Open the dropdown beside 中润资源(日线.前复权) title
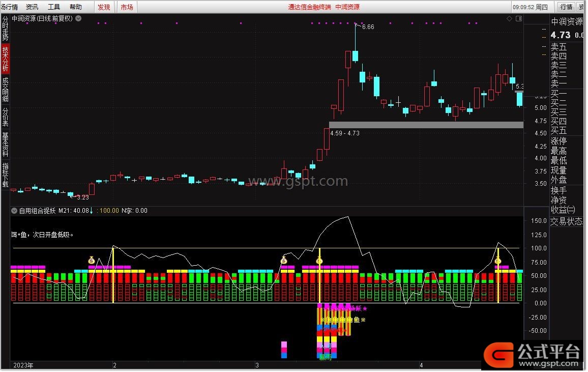The image size is (588, 372). coord(78,18)
